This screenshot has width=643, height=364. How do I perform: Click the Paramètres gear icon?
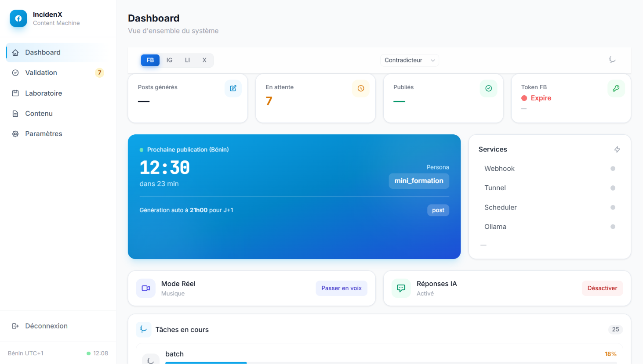(15, 134)
